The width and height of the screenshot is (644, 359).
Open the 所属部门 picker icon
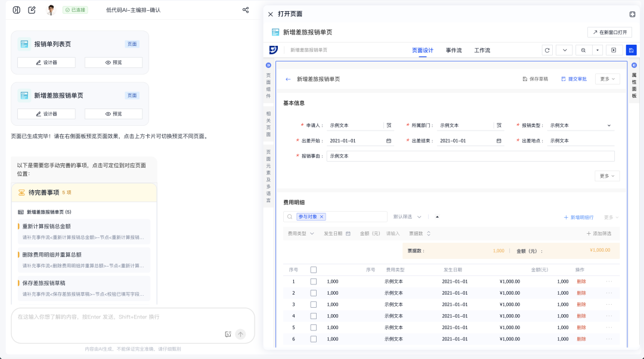click(x=499, y=125)
